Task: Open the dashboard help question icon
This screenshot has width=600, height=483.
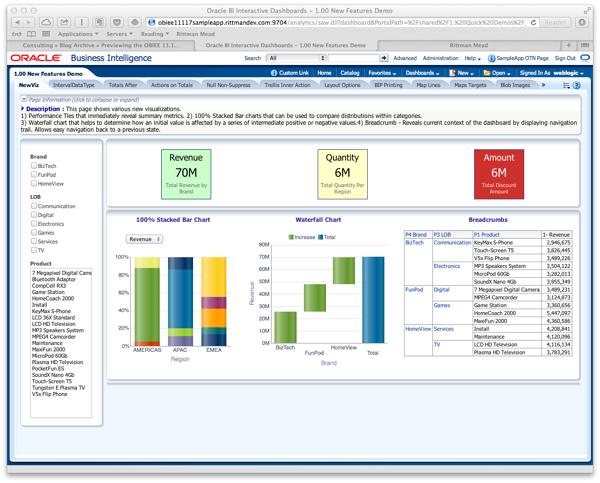Action: (576, 85)
